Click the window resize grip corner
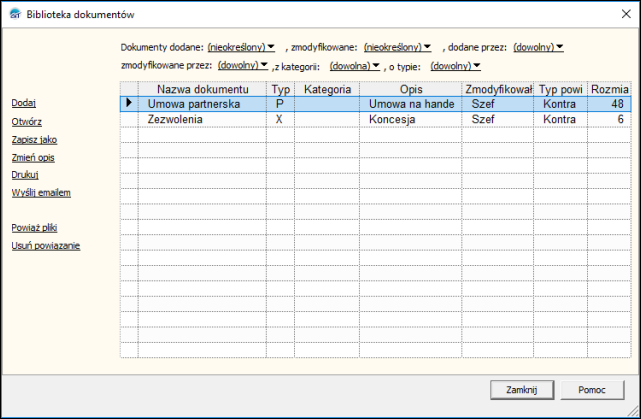Viewport: 641px width, 419px height. coord(633,411)
